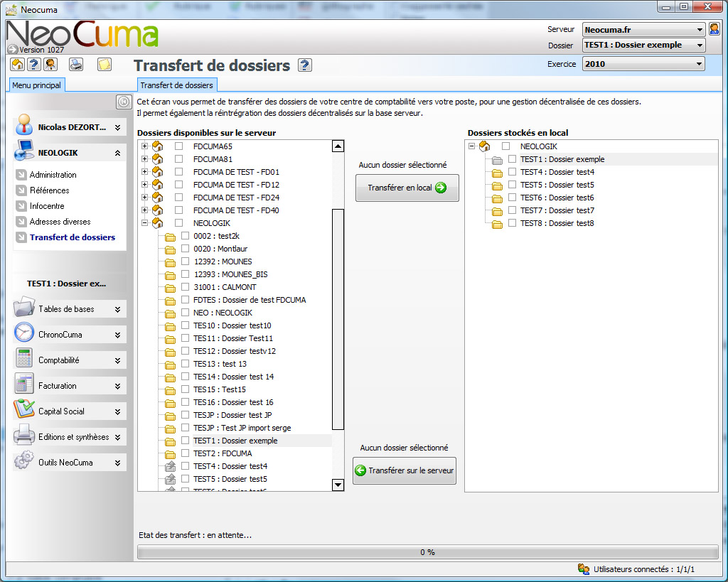
Task: Open the Exercice dropdown showing 2010
Action: click(643, 64)
